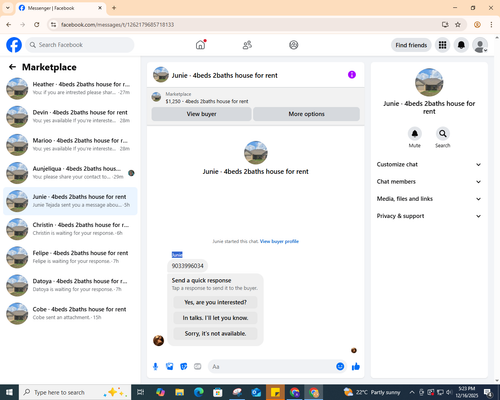Click the Marketplace listing thumbnail under header
The height and width of the screenshot is (400, 500).
point(156,97)
